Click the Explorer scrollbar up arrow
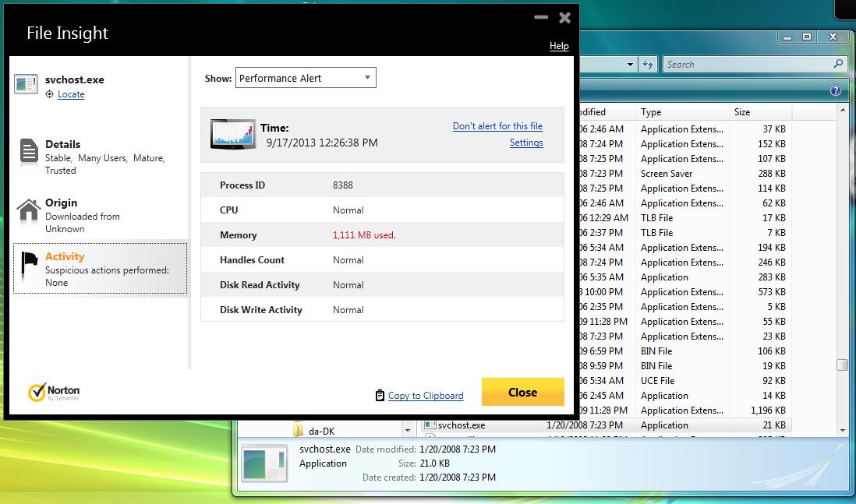Image resolution: width=856 pixels, height=504 pixels. tap(842, 111)
